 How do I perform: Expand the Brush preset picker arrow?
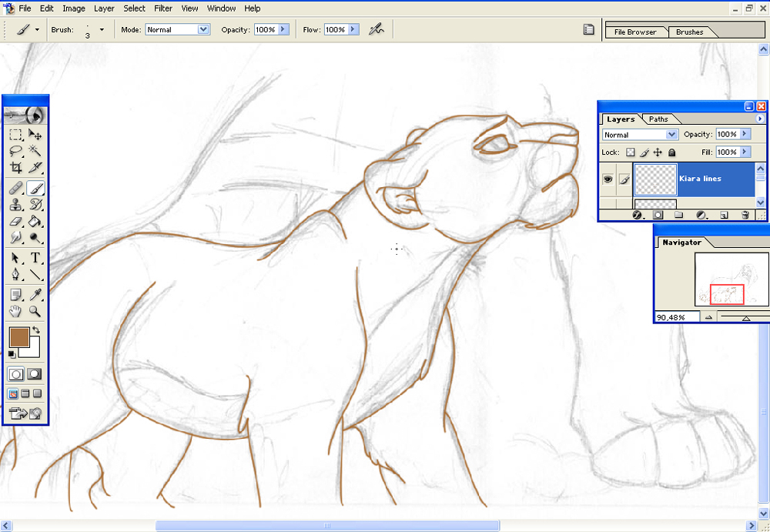click(102, 29)
